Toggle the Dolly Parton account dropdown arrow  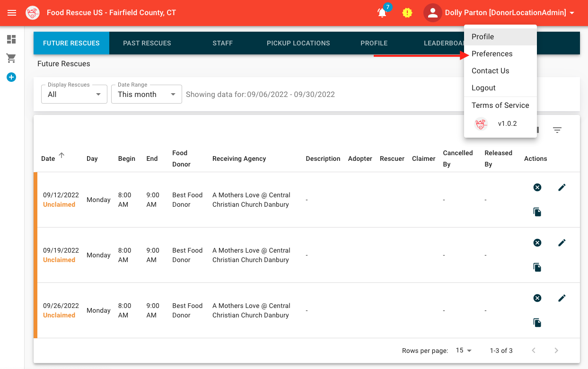[x=572, y=13]
